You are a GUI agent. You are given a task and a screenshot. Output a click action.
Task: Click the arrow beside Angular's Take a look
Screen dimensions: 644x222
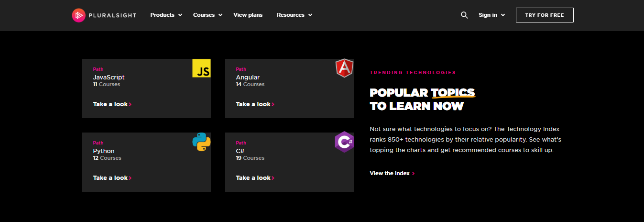(273, 104)
